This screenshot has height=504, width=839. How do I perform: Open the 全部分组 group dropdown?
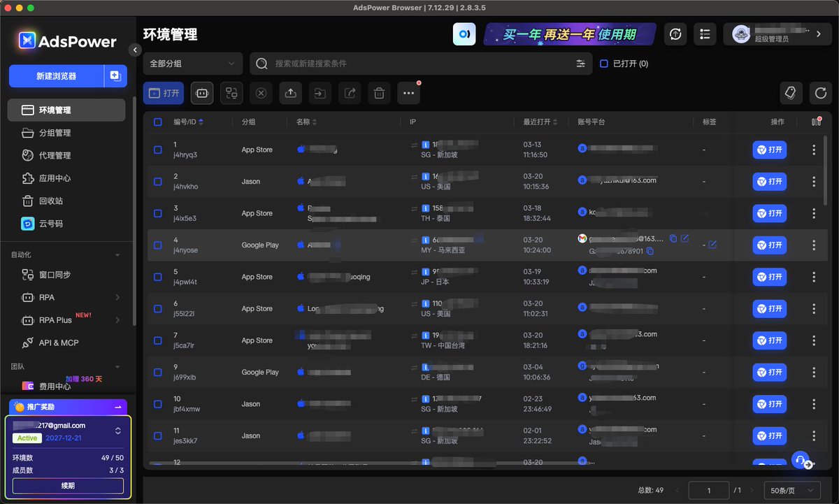click(193, 64)
